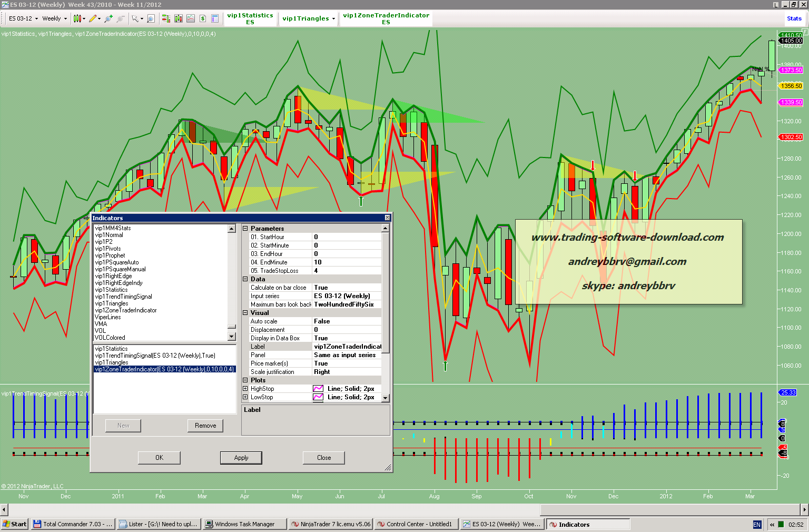Select vip1TrendTimingSignal in applied indicators list

(155, 356)
